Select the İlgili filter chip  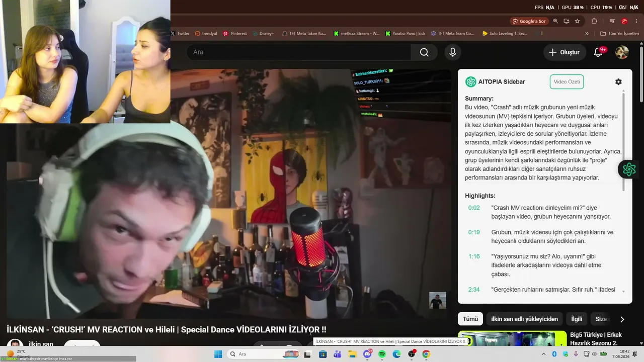point(577,319)
